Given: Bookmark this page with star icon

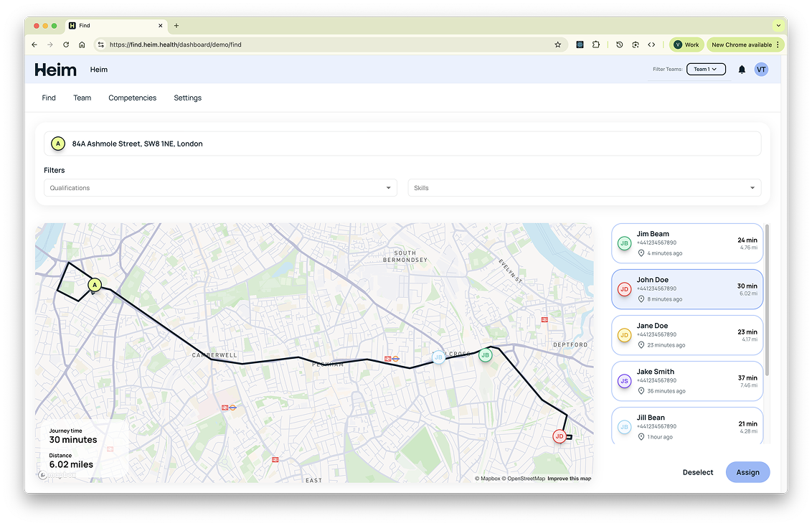Looking at the screenshot, I should coord(557,44).
